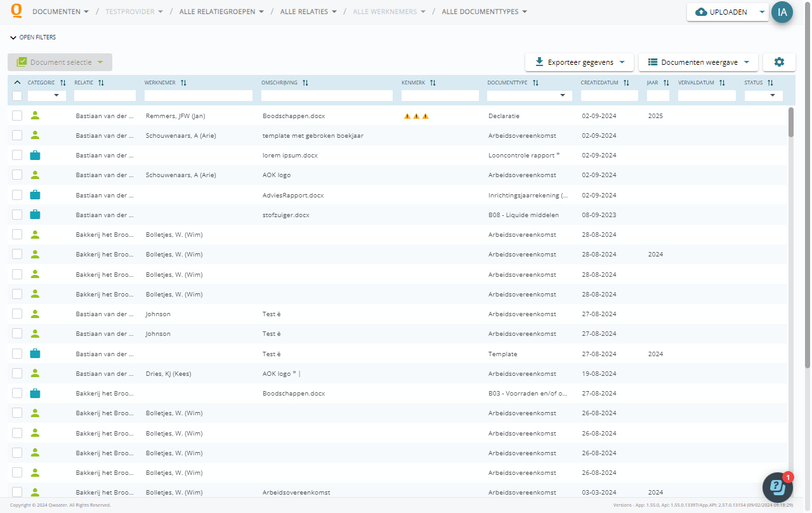Image resolution: width=812 pixels, height=513 pixels.
Task: Open the Exporteer gegevens dropdown
Action: (x=579, y=62)
